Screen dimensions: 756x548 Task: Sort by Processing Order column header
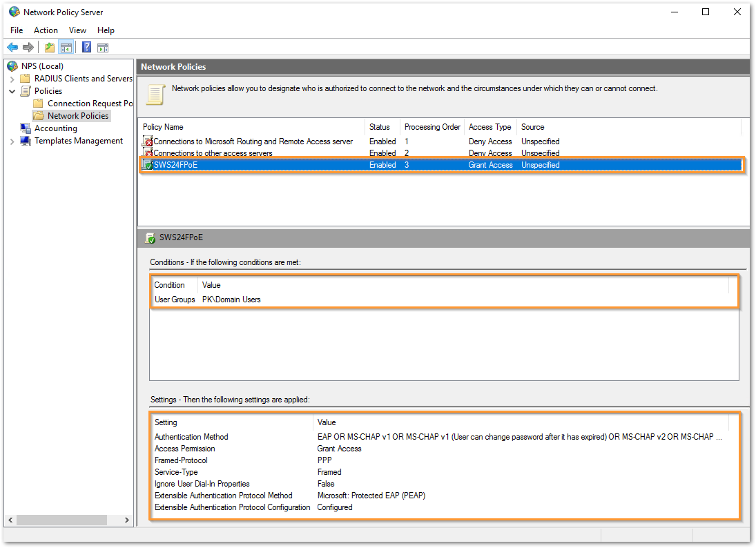click(x=432, y=127)
